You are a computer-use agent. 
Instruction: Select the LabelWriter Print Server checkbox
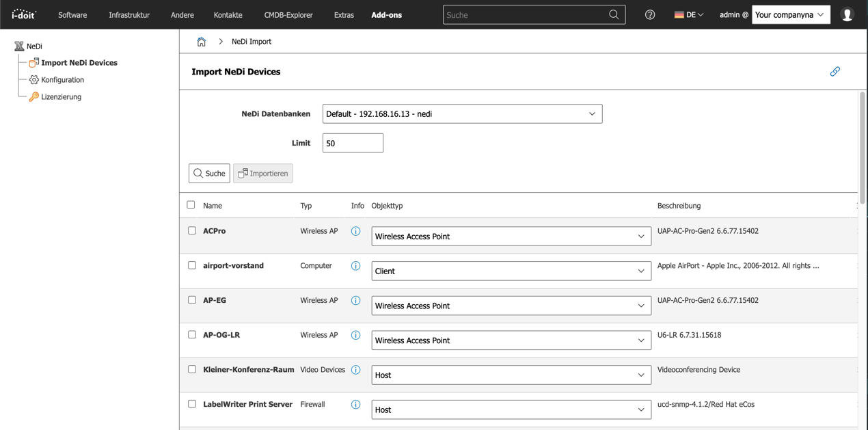point(192,404)
